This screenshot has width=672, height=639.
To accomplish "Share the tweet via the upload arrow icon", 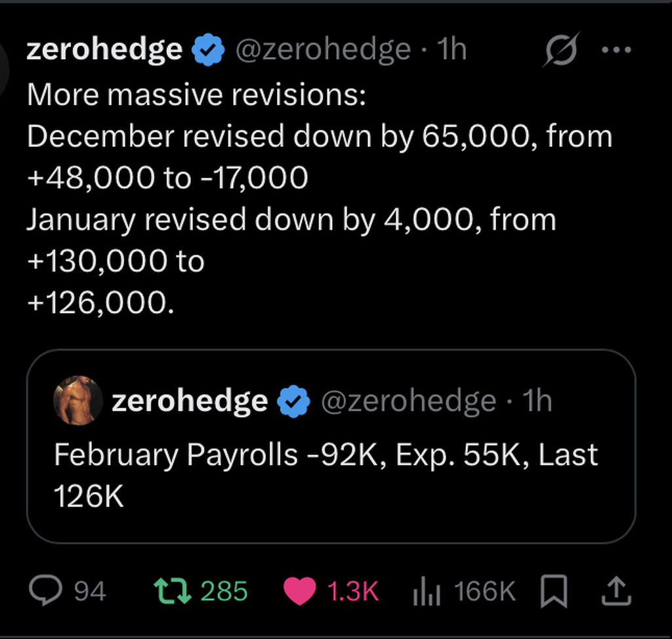I will [616, 591].
